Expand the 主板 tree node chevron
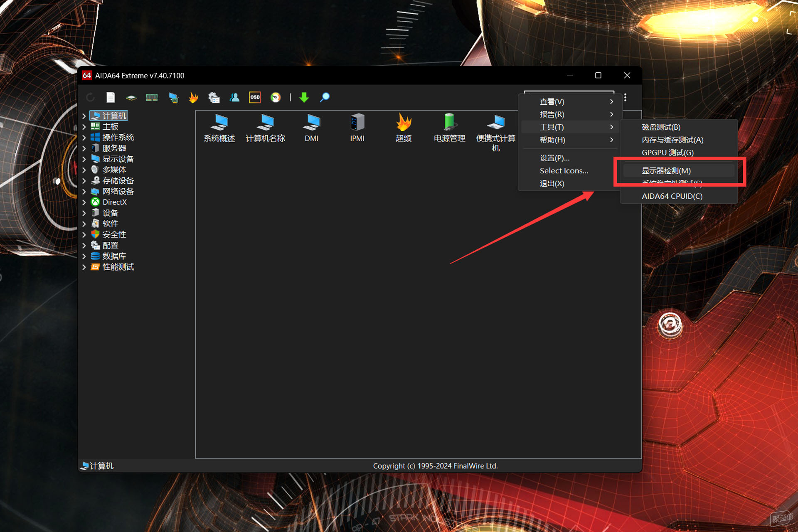This screenshot has height=532, width=798. click(x=84, y=127)
